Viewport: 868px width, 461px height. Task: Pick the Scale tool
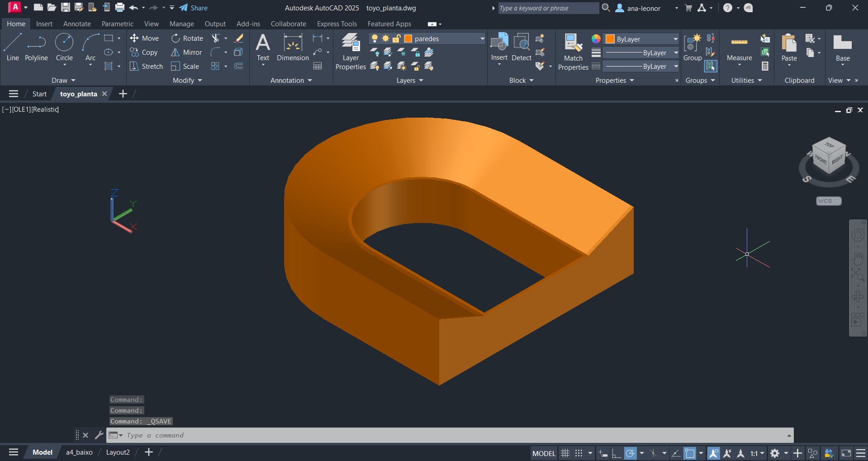[185, 67]
